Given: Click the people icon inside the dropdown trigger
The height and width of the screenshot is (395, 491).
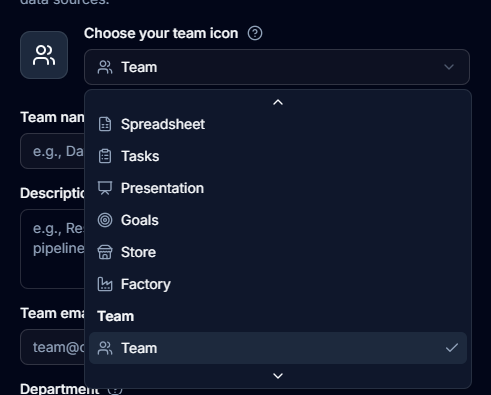Looking at the screenshot, I should pos(105,67).
